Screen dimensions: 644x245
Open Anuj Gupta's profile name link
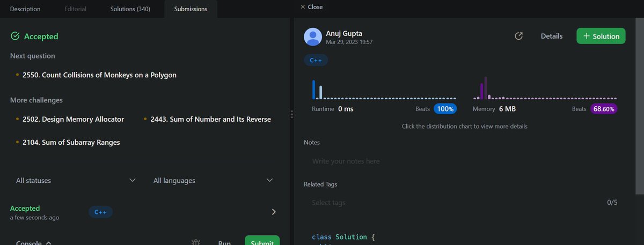click(x=345, y=33)
